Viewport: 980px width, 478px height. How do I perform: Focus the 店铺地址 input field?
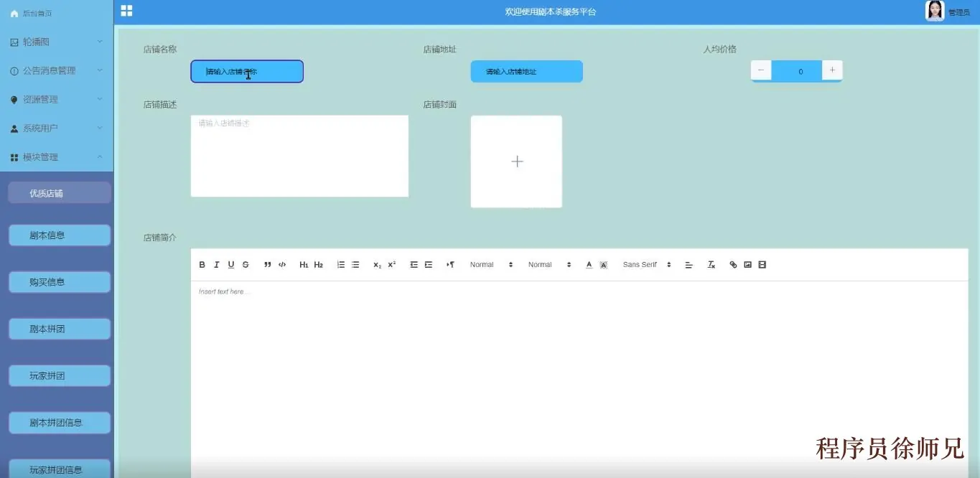click(x=526, y=71)
